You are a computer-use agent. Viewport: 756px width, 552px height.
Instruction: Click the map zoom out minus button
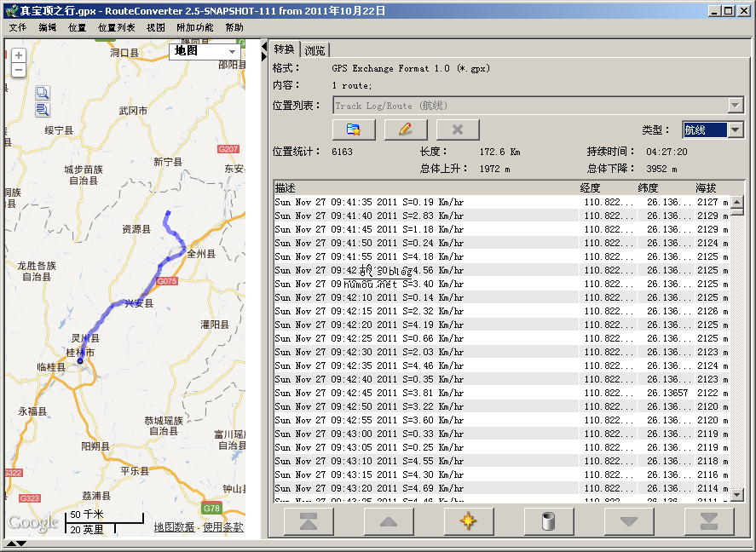18,70
